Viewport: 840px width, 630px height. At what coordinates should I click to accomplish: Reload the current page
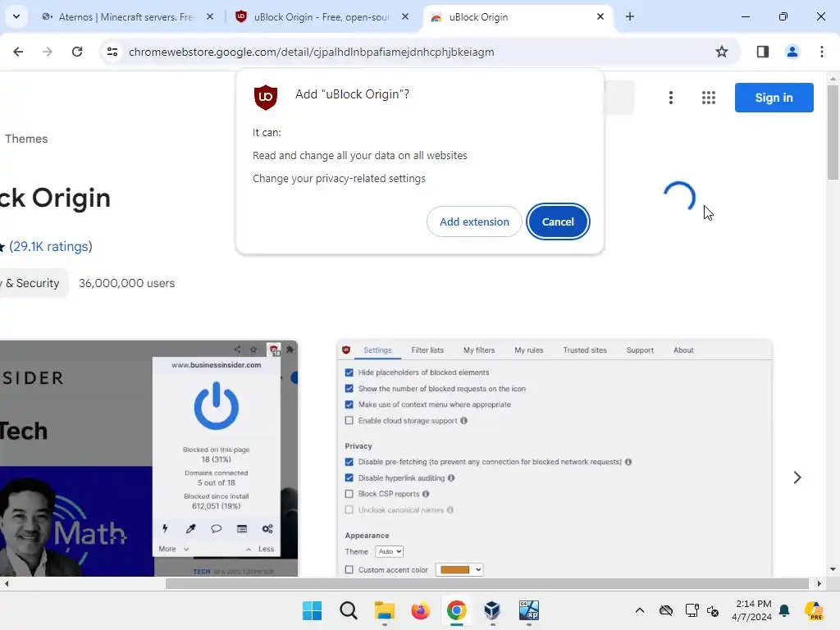pyautogui.click(x=77, y=52)
